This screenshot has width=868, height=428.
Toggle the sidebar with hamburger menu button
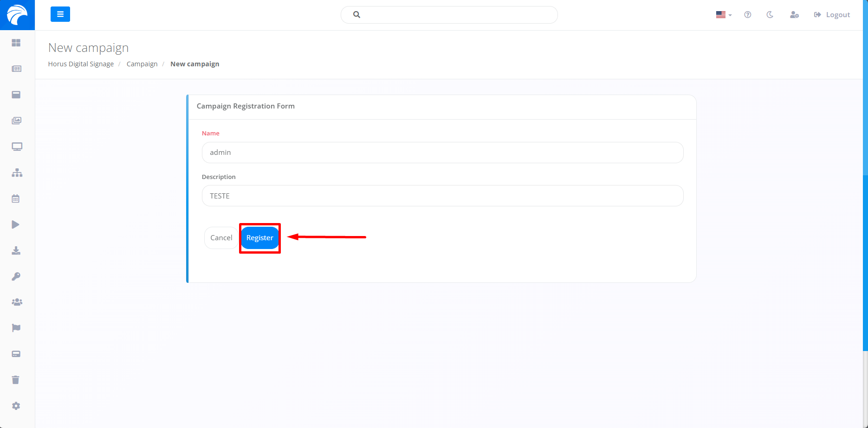click(x=60, y=14)
